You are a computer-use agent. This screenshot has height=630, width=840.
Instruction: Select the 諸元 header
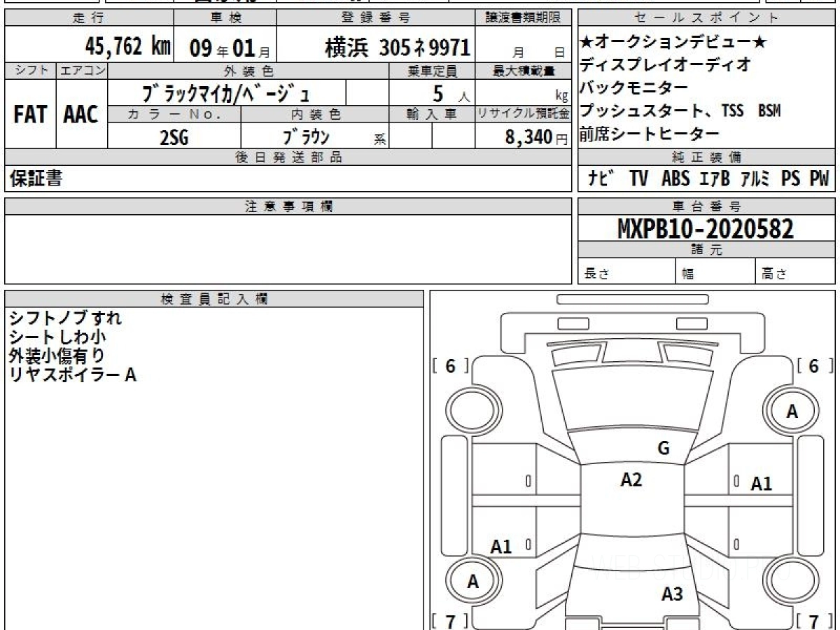point(706,251)
